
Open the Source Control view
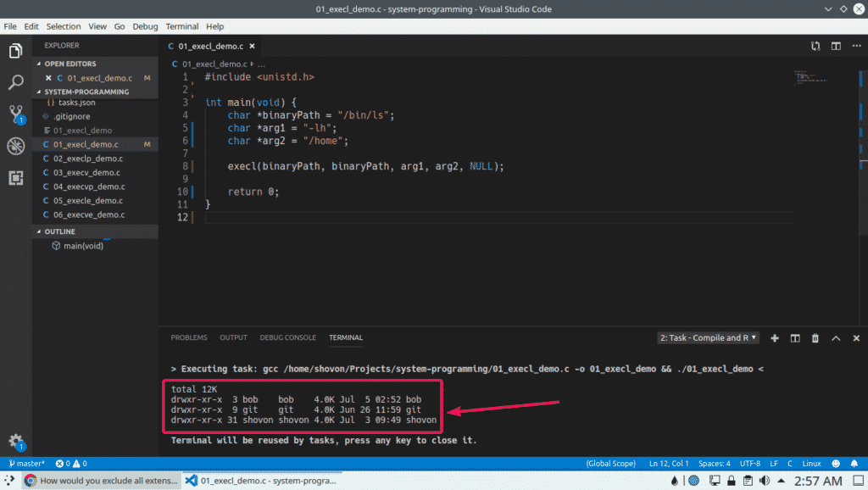tap(15, 114)
